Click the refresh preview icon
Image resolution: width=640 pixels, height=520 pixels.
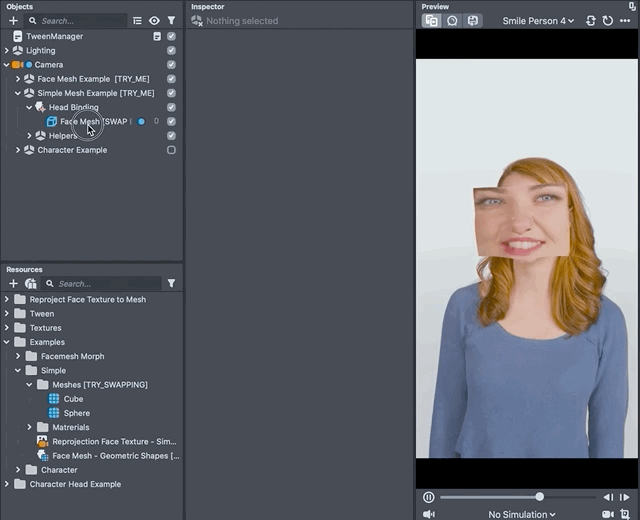[608, 20]
